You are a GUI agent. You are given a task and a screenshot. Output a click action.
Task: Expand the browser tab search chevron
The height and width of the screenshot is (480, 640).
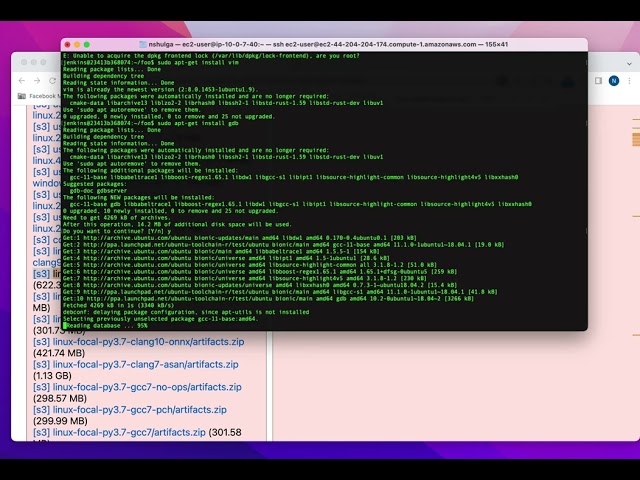click(x=629, y=64)
